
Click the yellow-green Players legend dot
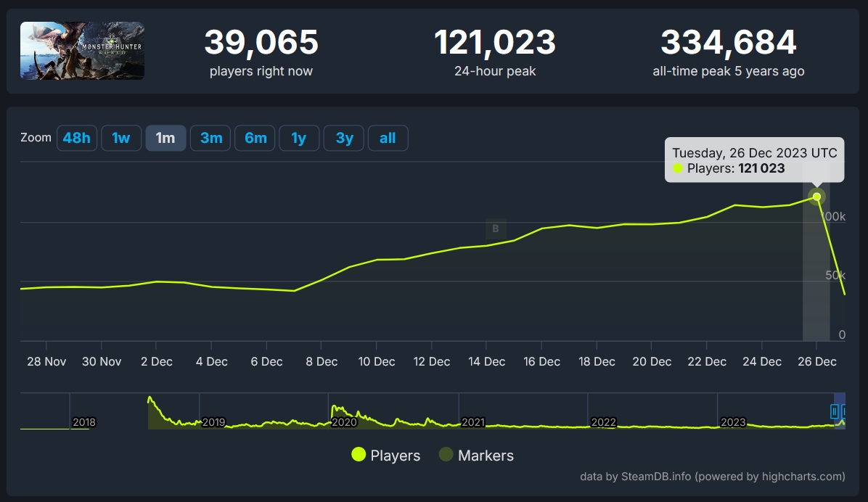coord(359,455)
